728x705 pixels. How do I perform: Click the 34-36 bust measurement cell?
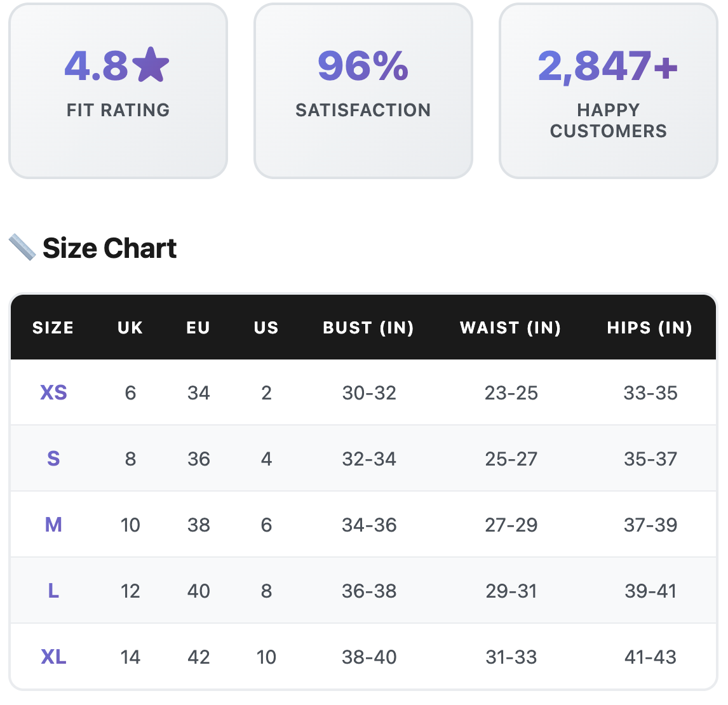369,525
